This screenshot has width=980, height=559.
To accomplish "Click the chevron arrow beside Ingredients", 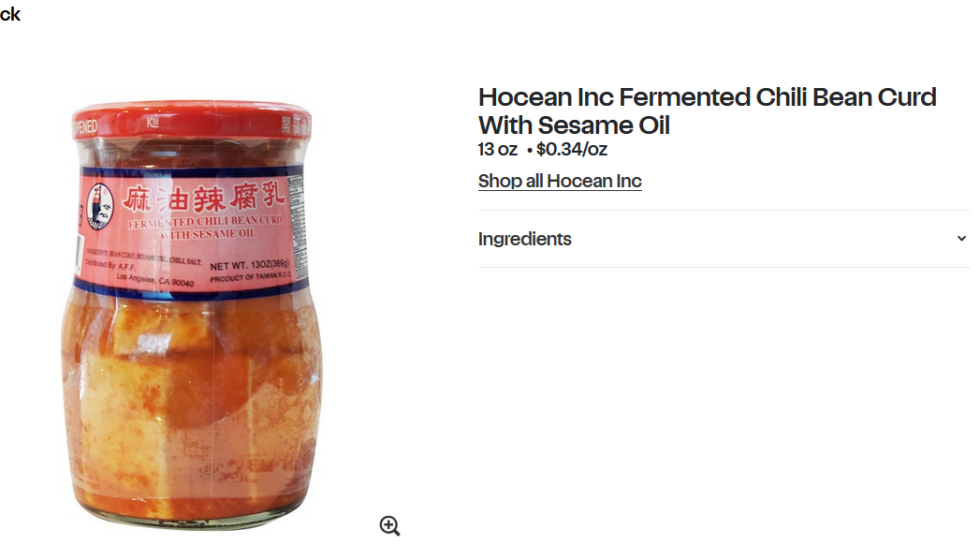I will click(961, 238).
